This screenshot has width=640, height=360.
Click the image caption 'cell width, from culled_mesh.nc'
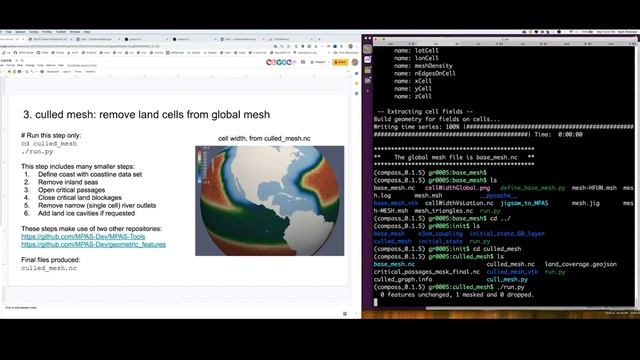pos(264,138)
